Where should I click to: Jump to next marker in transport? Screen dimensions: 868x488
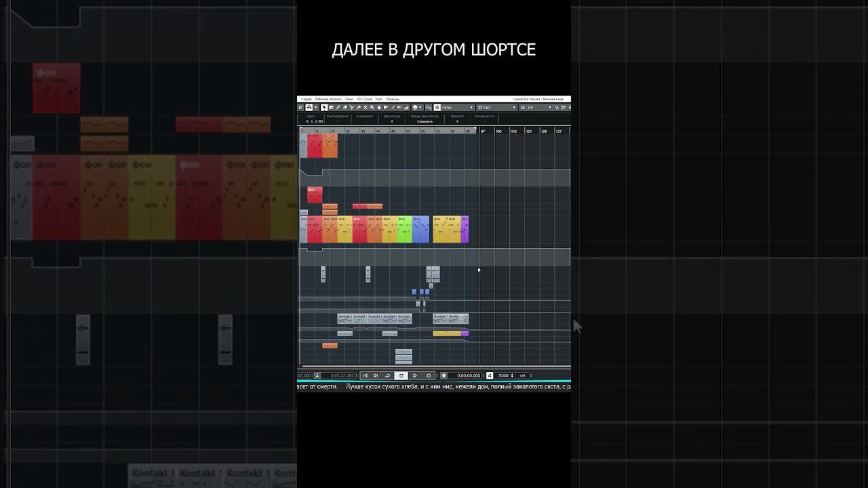376,375
